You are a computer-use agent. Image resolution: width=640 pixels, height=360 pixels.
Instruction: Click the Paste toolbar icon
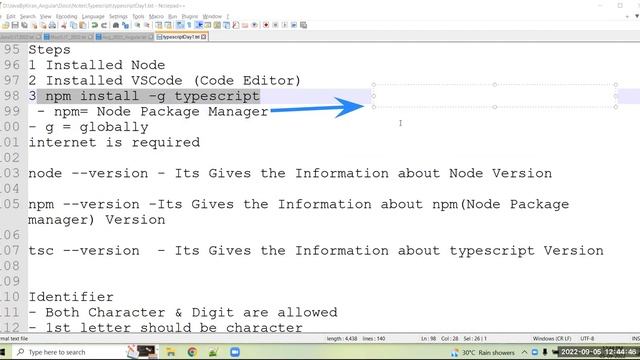coord(83,25)
